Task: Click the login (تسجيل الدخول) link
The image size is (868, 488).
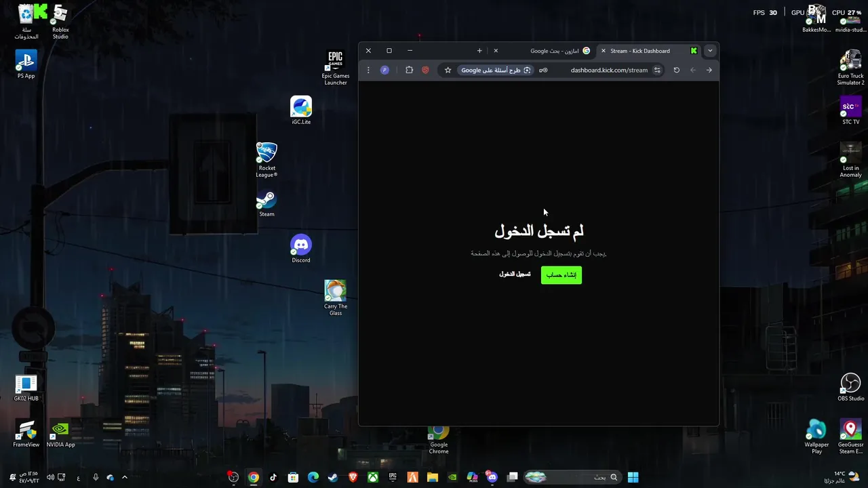Action: pyautogui.click(x=515, y=274)
